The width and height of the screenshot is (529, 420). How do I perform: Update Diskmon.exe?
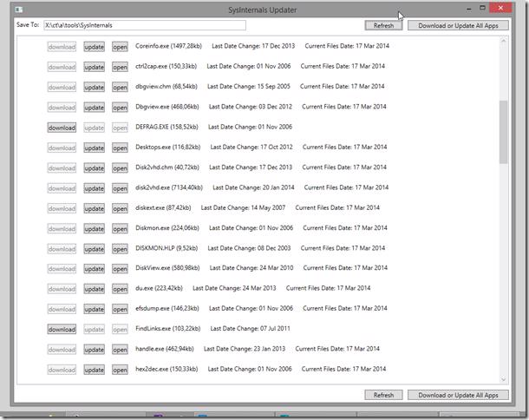(95, 229)
